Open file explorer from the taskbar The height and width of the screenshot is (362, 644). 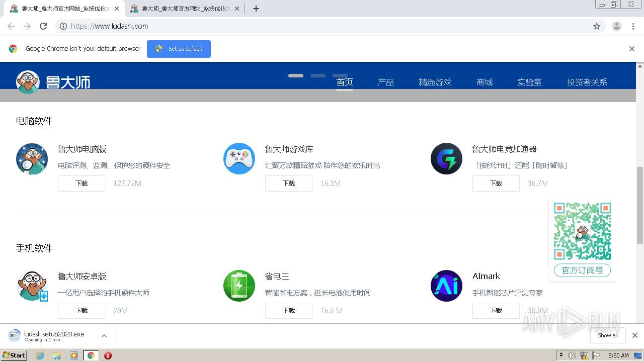[57, 355]
